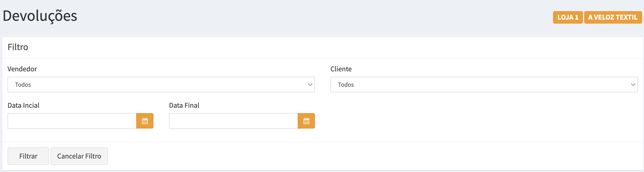Screen dimensions: 644x172
Task: Select the Todos value in Vendedor
Action: pos(23,85)
